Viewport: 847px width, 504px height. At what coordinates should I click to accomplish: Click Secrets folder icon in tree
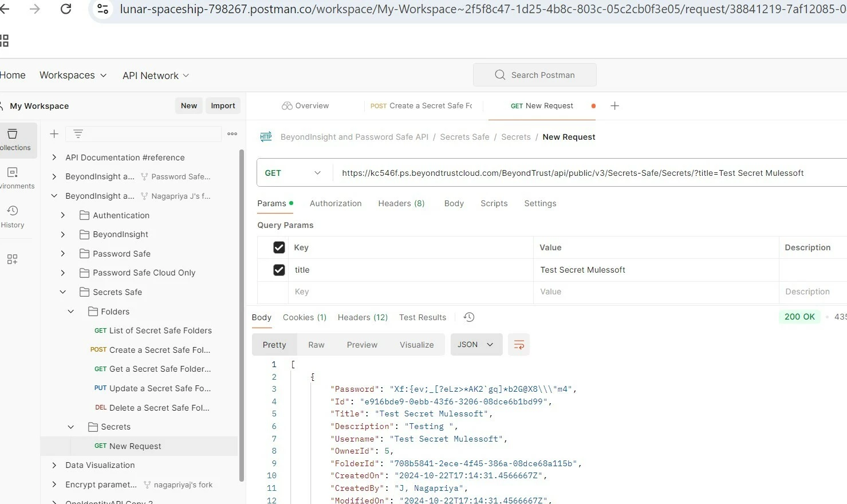93,427
